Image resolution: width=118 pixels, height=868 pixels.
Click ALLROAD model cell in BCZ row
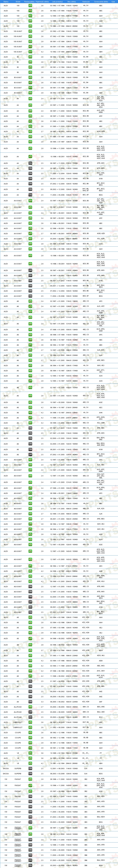[x=18, y=717]
